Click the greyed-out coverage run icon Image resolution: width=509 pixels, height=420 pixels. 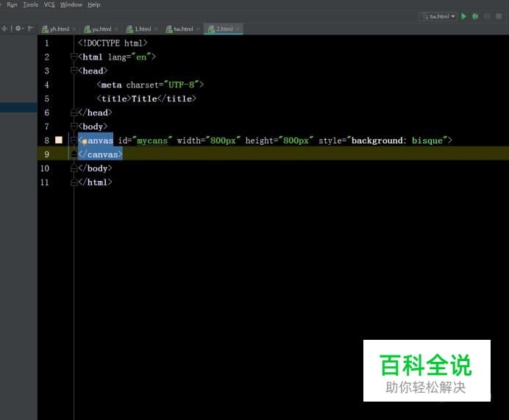point(487,16)
